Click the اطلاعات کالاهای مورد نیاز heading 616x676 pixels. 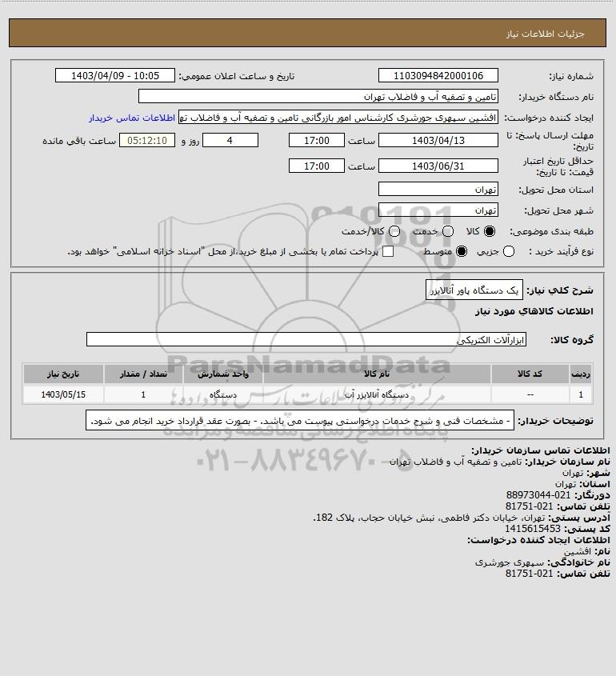[534, 311]
